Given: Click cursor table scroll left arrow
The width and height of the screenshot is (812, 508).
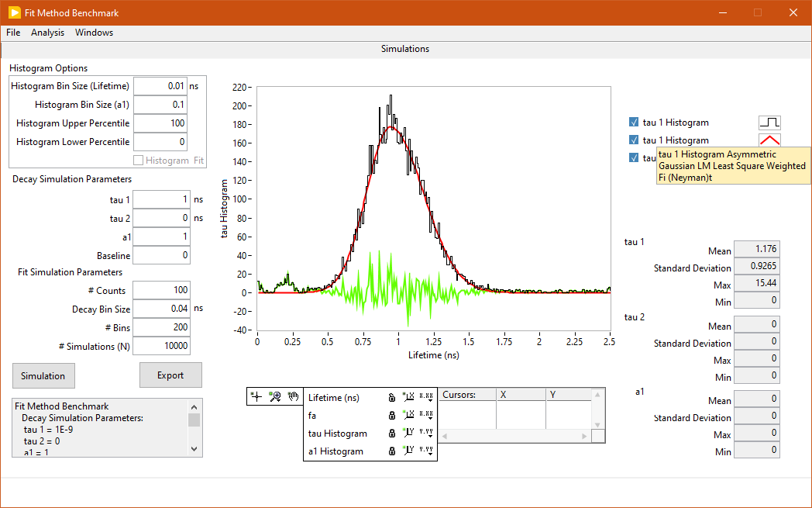Looking at the screenshot, I should pyautogui.click(x=444, y=437).
